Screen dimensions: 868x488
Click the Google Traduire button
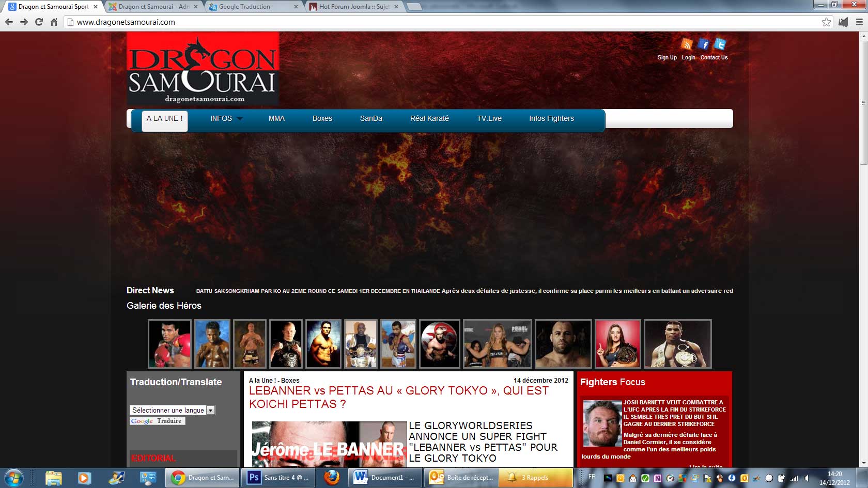[157, 421]
